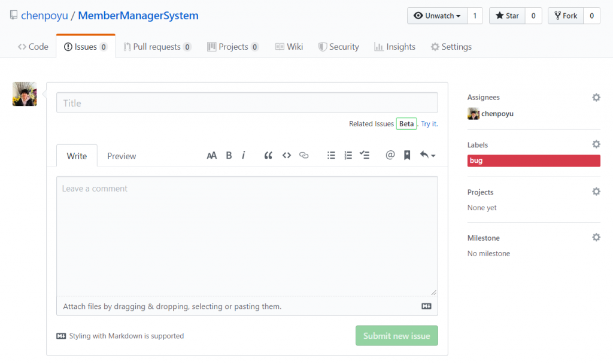Open the Issues tab
Screen dimensions: 613x364
[x=86, y=47]
